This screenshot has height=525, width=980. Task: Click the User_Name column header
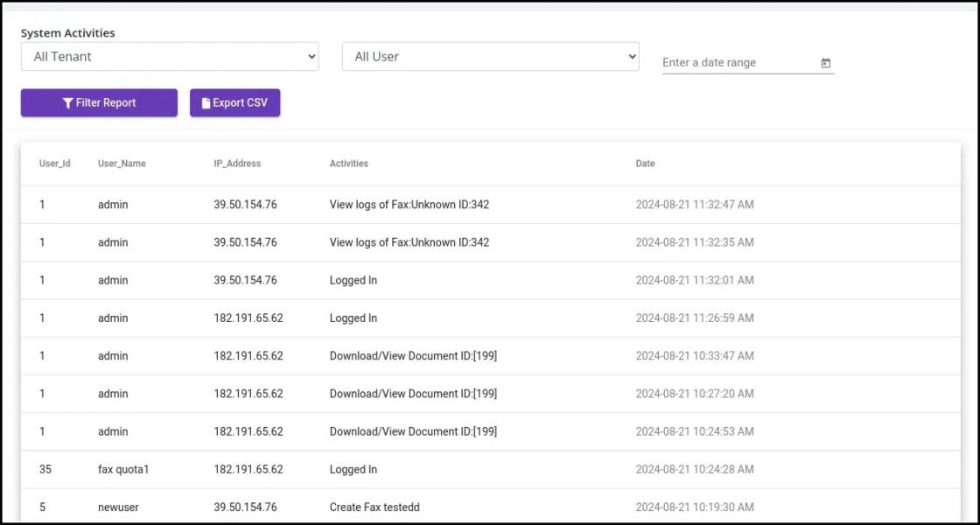(122, 164)
